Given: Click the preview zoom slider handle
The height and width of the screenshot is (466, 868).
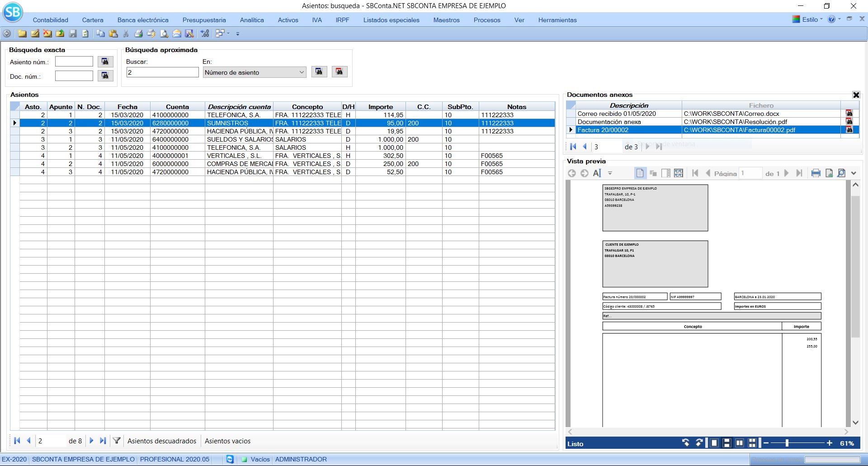Looking at the screenshot, I should click(787, 443).
